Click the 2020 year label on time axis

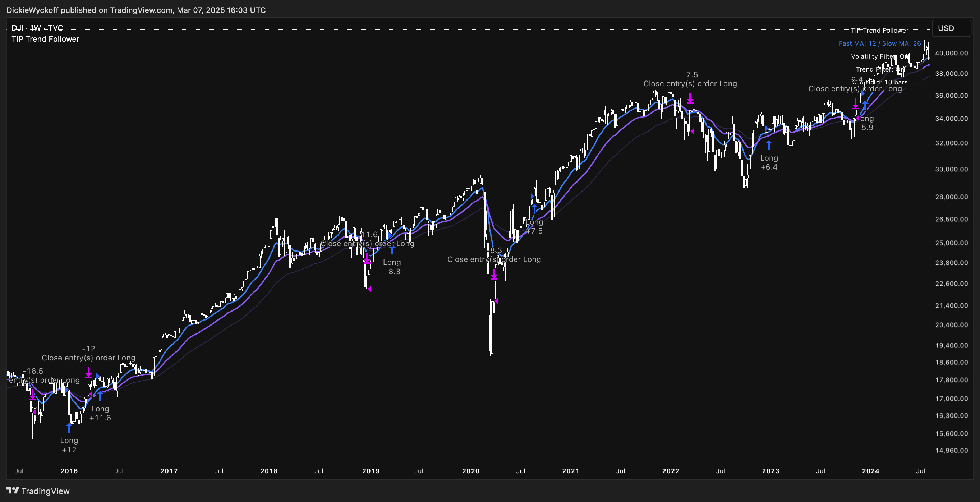click(471, 471)
